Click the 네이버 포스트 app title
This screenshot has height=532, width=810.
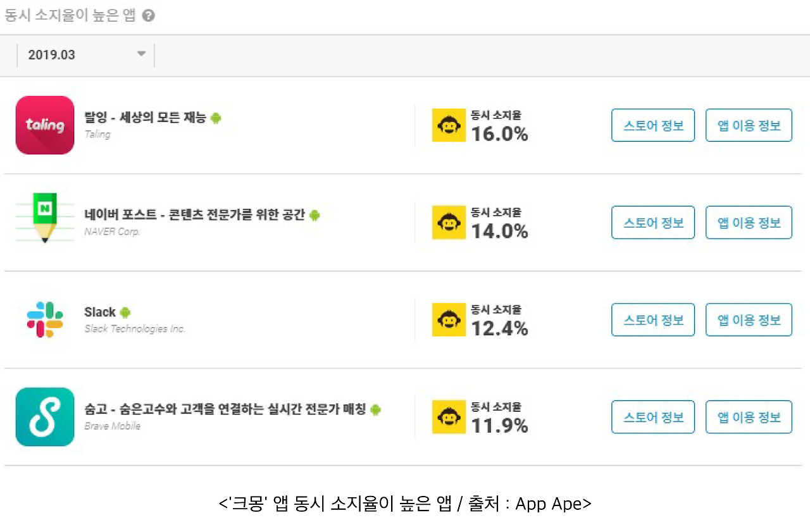[194, 215]
